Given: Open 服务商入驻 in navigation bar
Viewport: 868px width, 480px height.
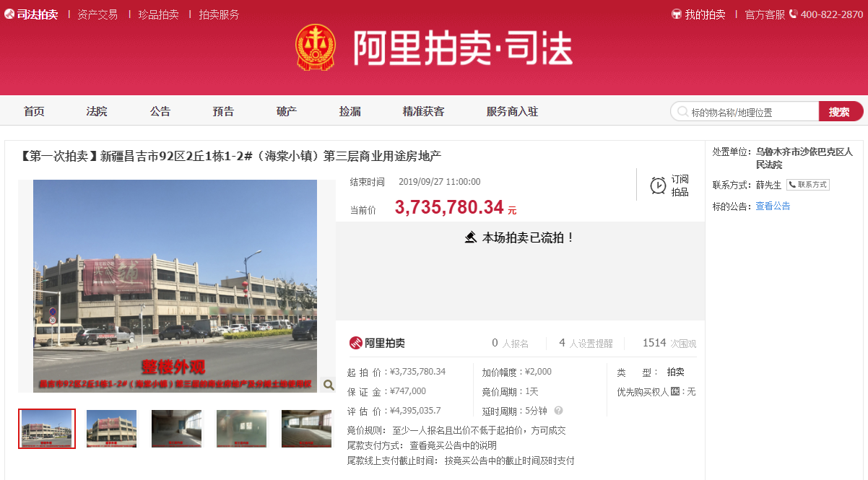Looking at the screenshot, I should [x=512, y=111].
